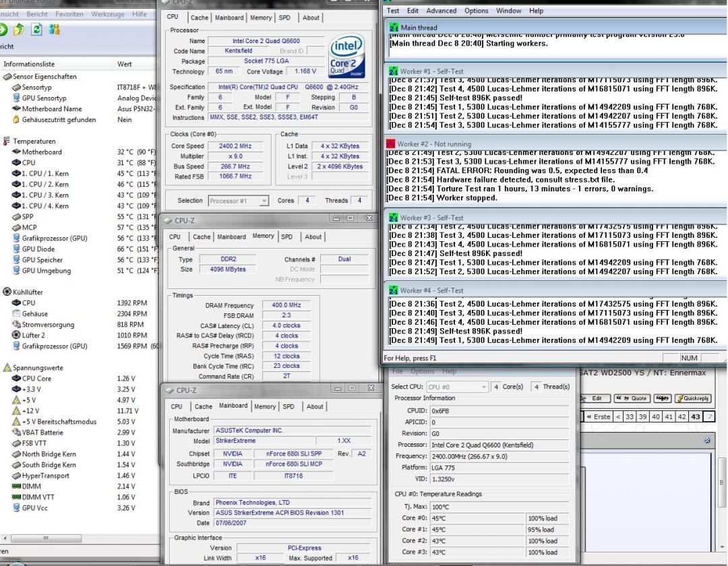Click the Gehäusezutritt gefunden lock icon
This screenshot has width=728, height=566.
(x=16, y=119)
